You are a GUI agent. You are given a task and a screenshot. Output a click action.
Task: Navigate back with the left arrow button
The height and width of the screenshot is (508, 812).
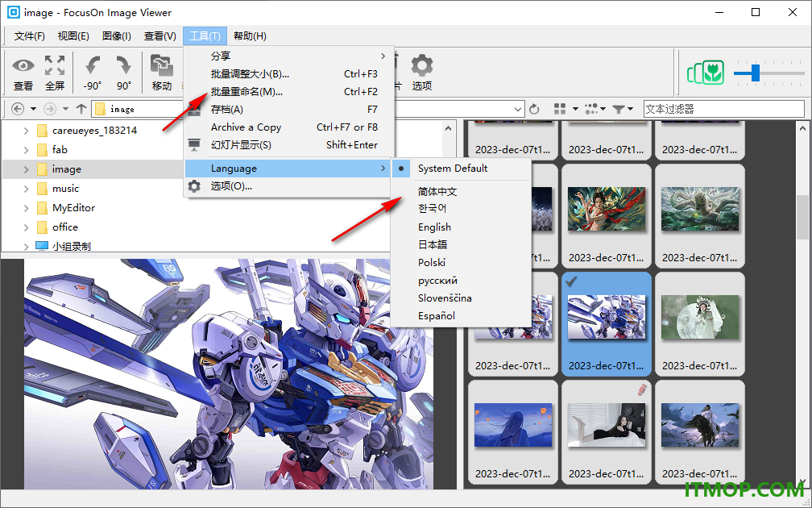point(18,109)
